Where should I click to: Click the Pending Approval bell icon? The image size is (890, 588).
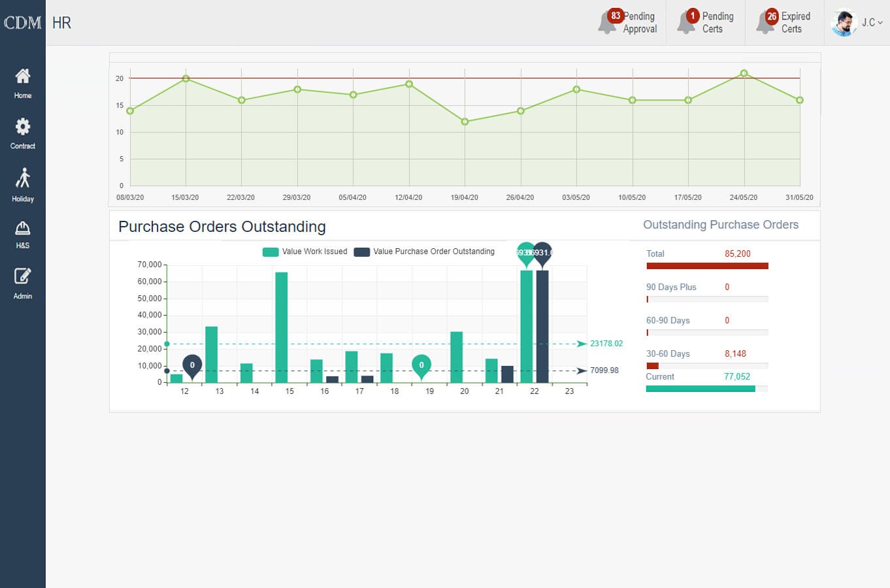(x=607, y=23)
